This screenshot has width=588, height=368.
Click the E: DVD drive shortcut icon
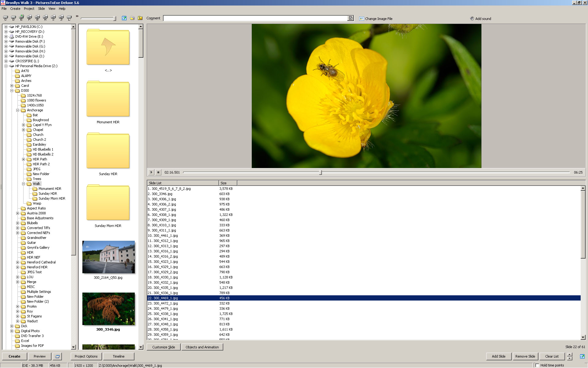pyautogui.click(x=21, y=18)
